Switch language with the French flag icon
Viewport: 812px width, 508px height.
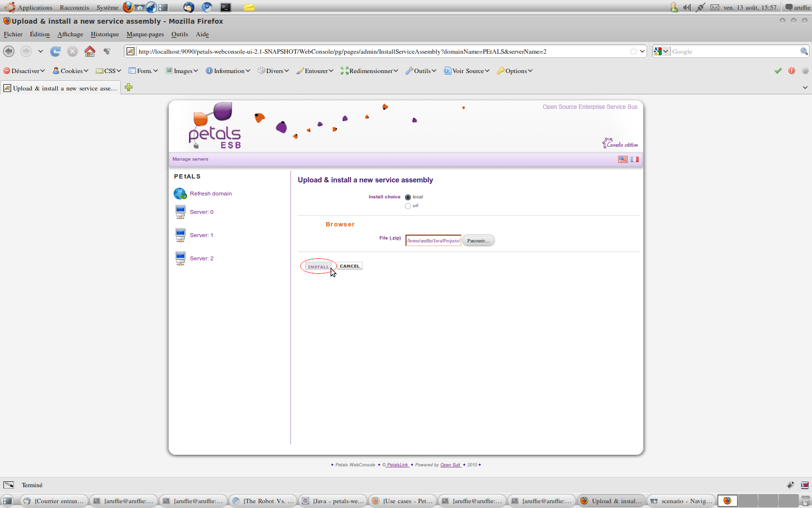(x=634, y=159)
